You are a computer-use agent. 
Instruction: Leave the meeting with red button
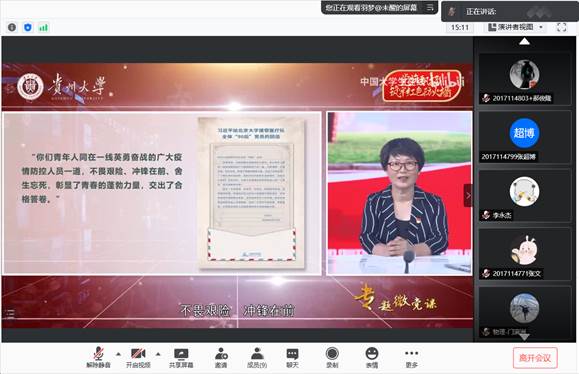click(x=535, y=358)
